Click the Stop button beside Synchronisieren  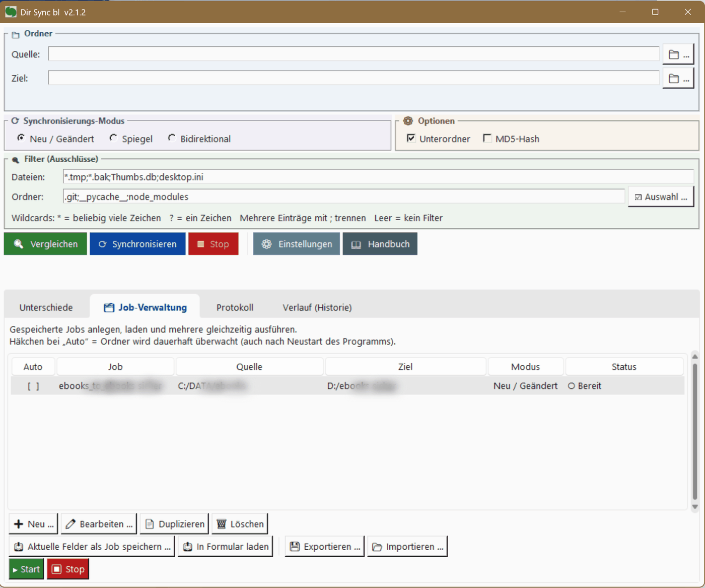coord(214,244)
